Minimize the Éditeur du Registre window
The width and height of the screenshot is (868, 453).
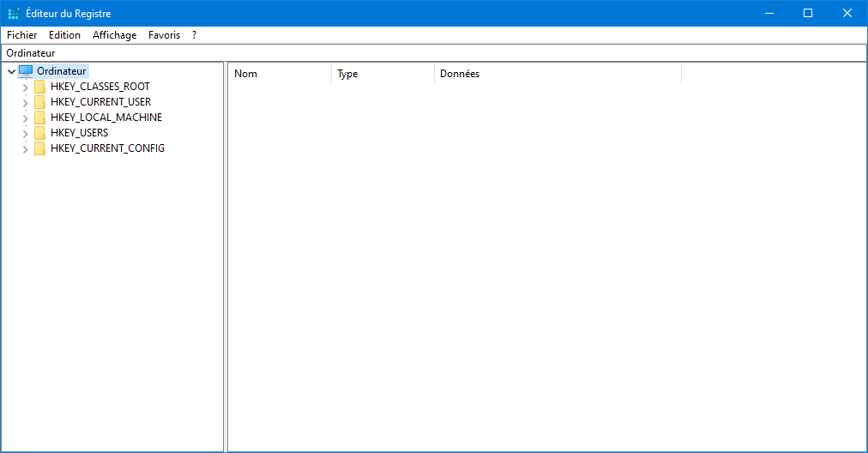769,13
